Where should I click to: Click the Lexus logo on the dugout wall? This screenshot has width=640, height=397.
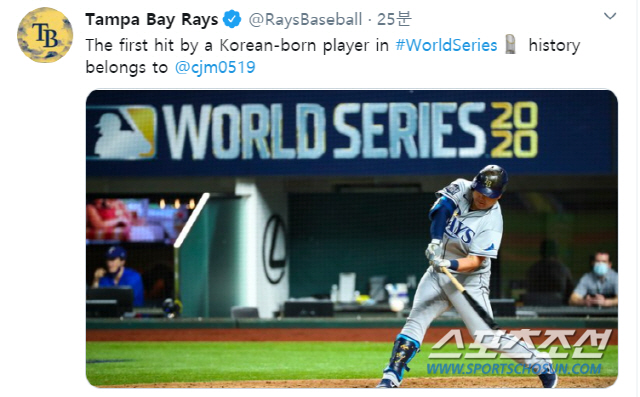(x=275, y=249)
